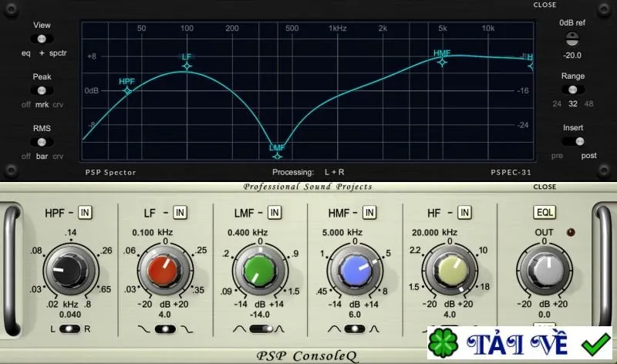Click the blue HMF gain knob

pos(355,271)
